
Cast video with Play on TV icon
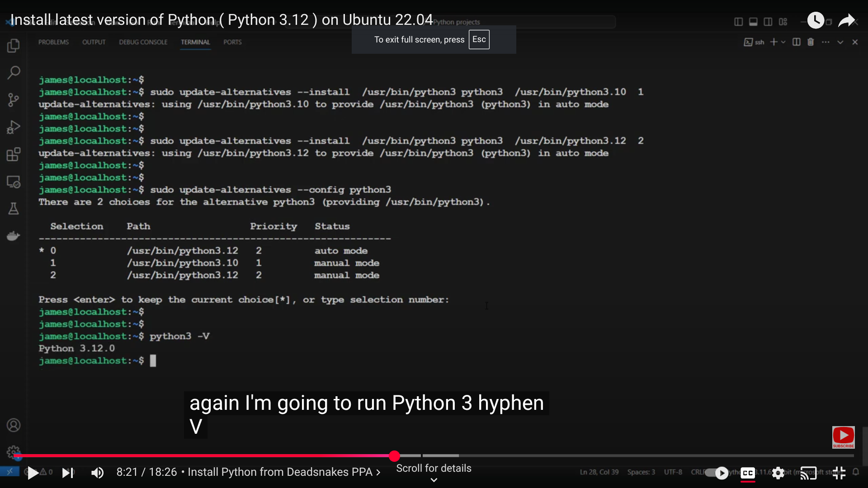pyautogui.click(x=808, y=473)
